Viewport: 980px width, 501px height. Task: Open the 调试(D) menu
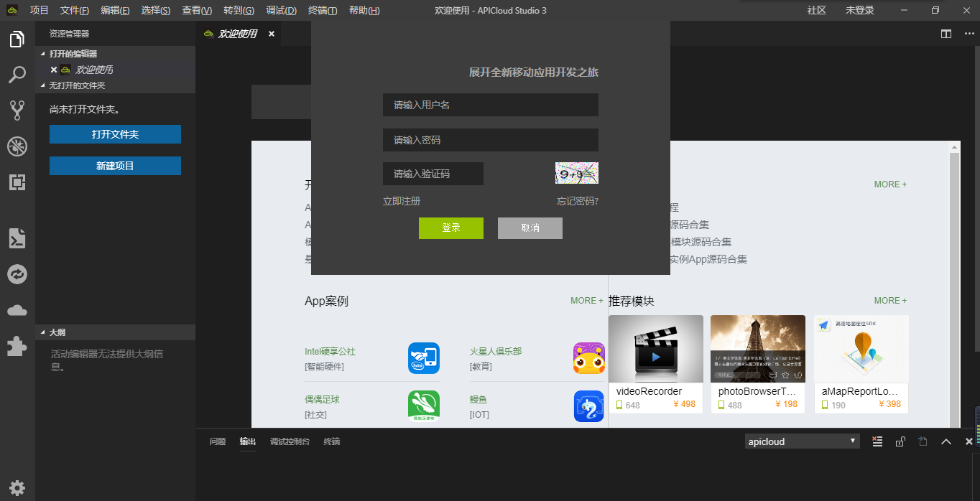[x=281, y=10]
